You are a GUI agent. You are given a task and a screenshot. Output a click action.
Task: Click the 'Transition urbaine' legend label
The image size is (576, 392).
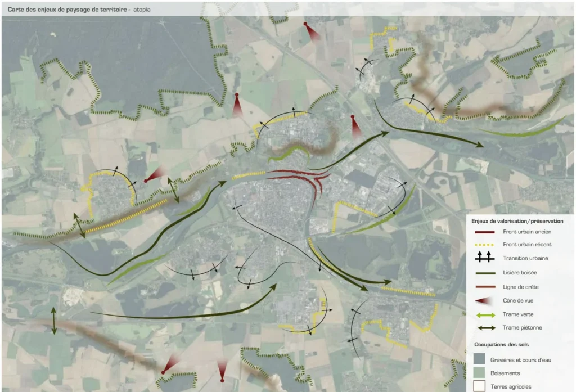[x=525, y=259]
